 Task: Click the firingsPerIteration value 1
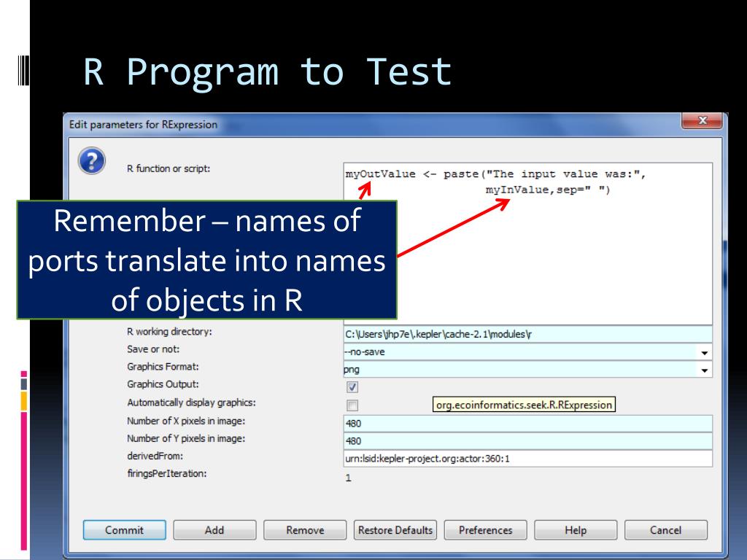[x=348, y=478]
